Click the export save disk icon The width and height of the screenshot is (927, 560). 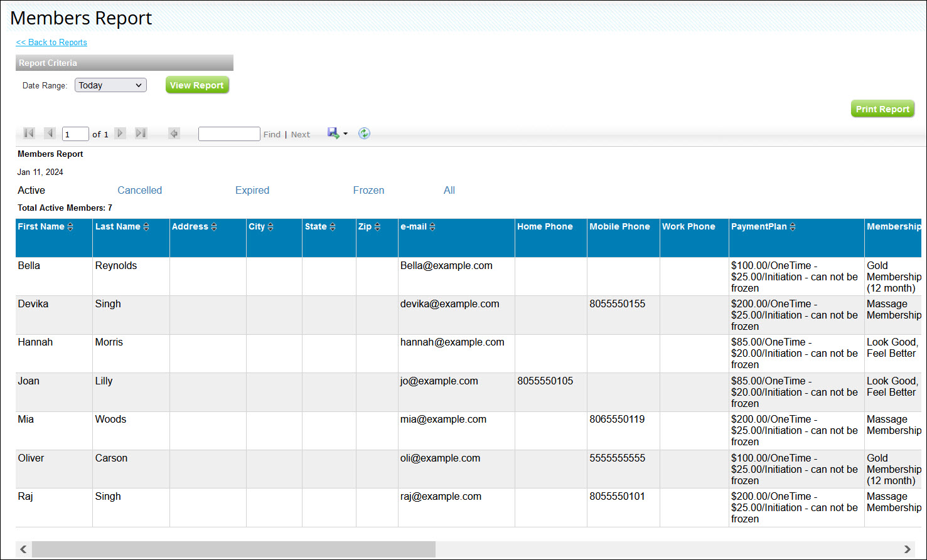333,133
